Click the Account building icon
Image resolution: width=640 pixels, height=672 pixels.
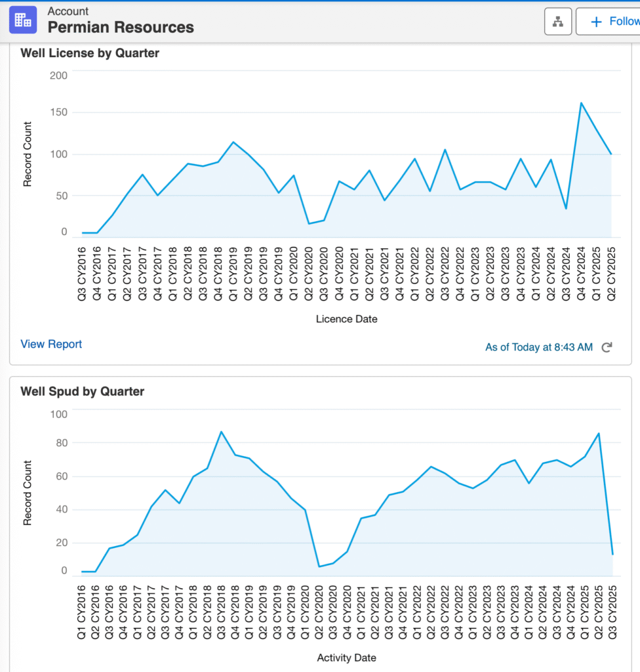tap(23, 20)
